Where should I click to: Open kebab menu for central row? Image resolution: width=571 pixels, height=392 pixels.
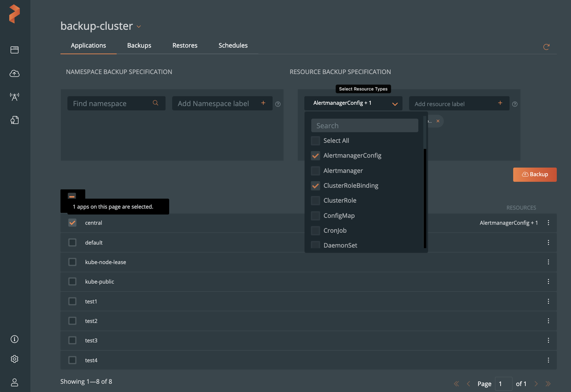548,223
